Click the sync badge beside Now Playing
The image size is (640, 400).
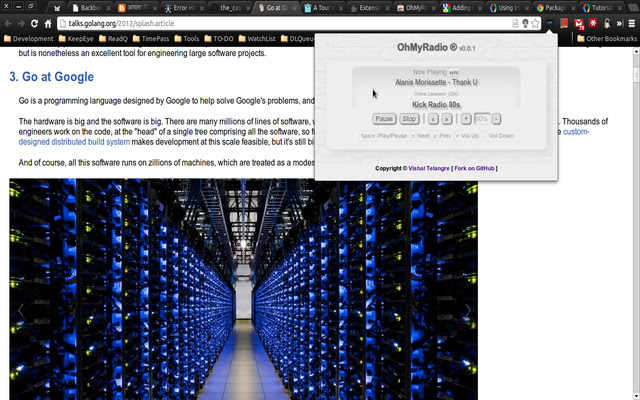(x=454, y=72)
